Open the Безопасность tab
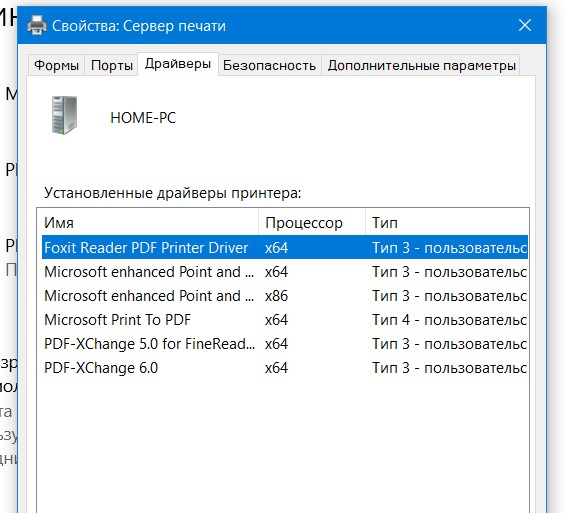The height and width of the screenshot is (513, 569). pos(269,65)
